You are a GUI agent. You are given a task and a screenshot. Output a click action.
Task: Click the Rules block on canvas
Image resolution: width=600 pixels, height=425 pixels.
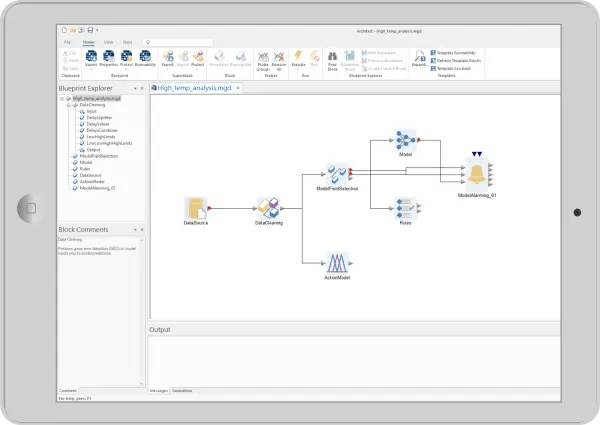click(x=406, y=206)
